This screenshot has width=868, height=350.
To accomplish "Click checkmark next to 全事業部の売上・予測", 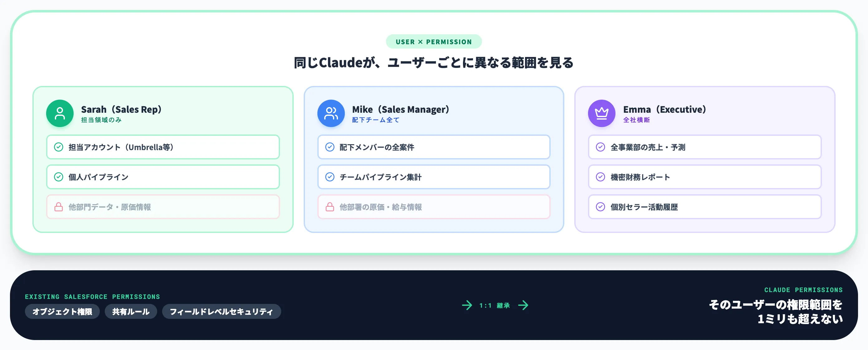I will (x=600, y=147).
